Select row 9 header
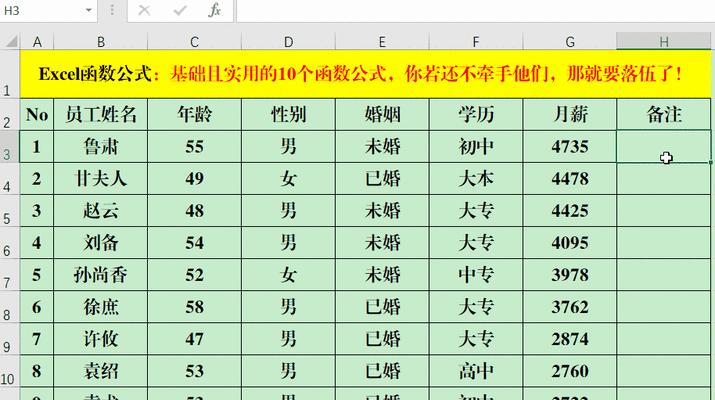This screenshot has height=400, width=715. pyautogui.click(x=10, y=339)
